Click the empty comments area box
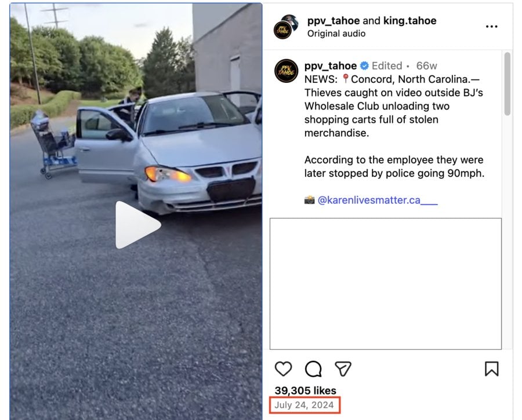The width and height of the screenshot is (522, 420). (x=386, y=284)
